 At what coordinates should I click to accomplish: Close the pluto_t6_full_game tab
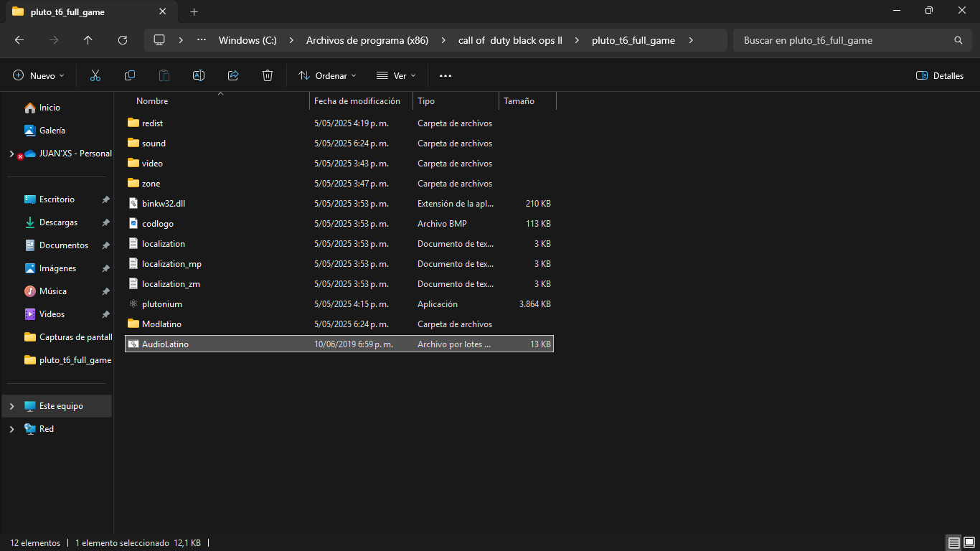163,11
